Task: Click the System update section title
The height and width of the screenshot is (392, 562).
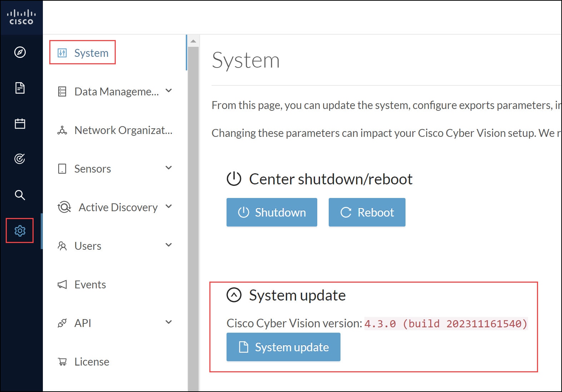Action: 297,295
